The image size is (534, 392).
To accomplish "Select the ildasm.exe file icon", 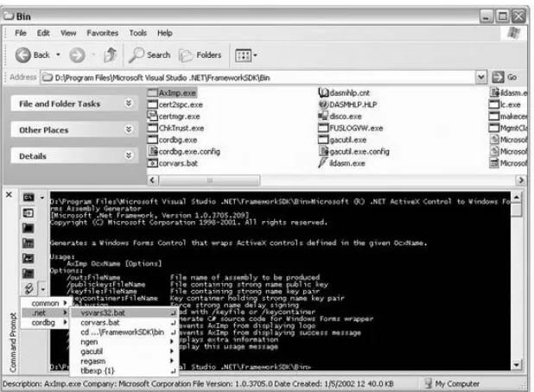I will [323, 162].
